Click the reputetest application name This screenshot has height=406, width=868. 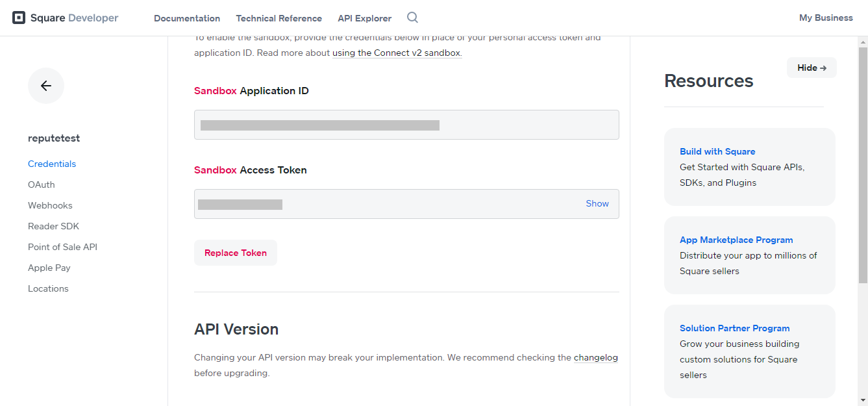coord(54,138)
